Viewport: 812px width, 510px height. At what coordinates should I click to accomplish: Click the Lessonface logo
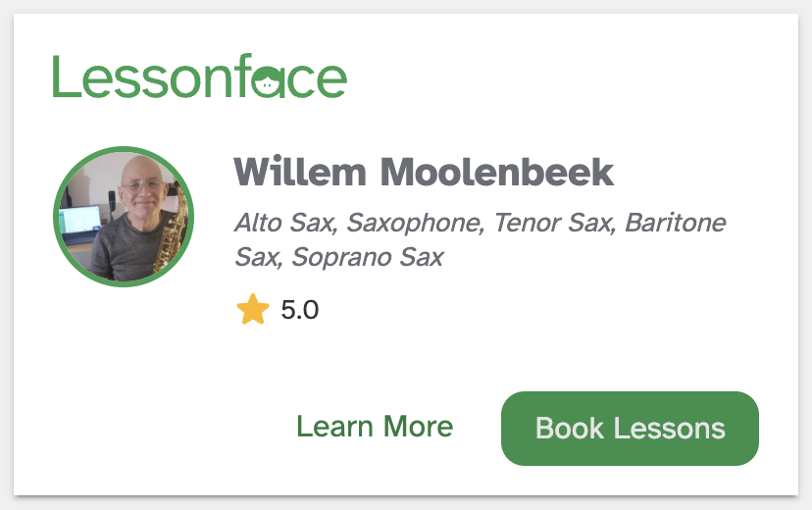(x=199, y=76)
